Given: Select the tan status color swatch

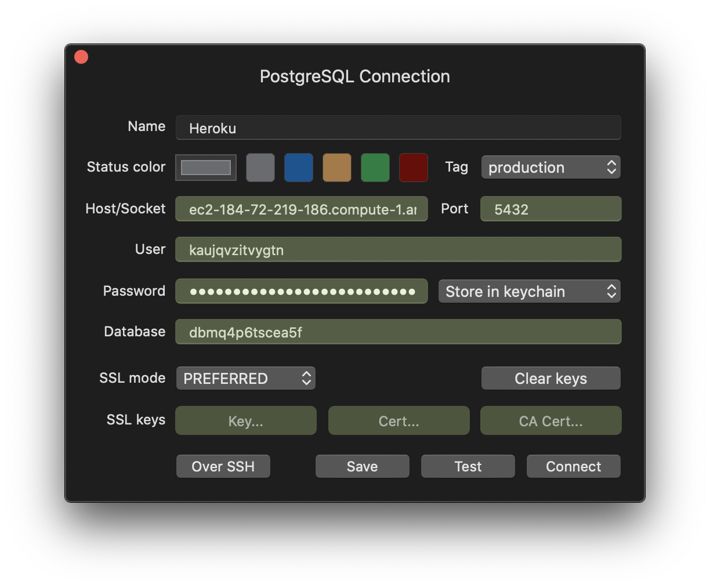Looking at the screenshot, I should coord(336,167).
